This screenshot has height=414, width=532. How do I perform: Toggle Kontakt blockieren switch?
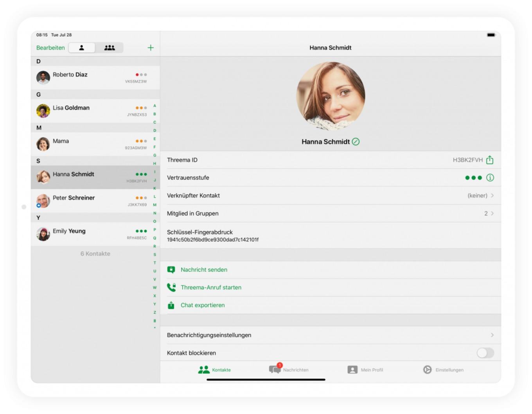coord(485,353)
